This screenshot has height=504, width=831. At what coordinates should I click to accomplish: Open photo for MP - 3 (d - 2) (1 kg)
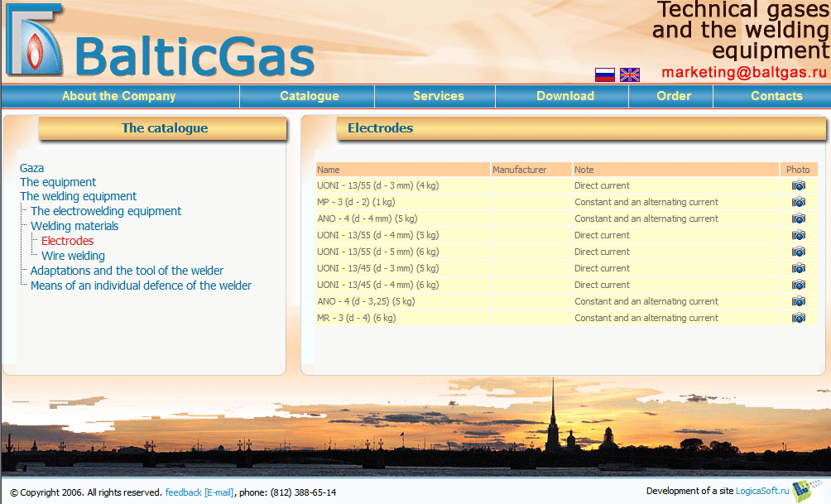tap(798, 202)
